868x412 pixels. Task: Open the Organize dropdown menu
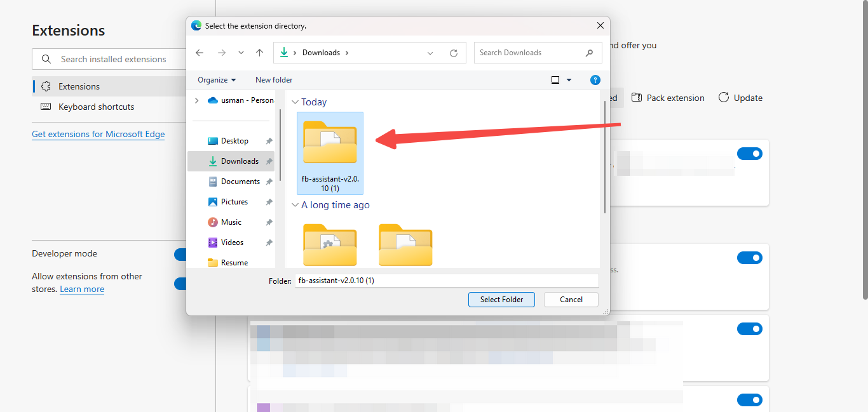217,80
